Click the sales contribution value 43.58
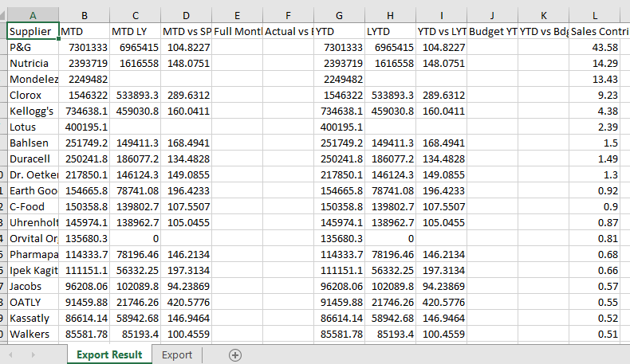630x364 pixels. (x=595, y=47)
